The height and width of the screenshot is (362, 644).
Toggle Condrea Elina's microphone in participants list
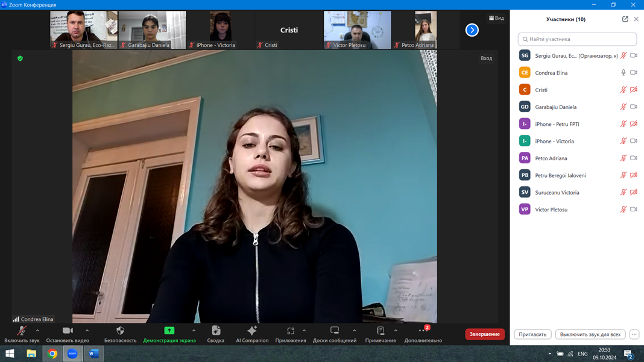(x=623, y=73)
